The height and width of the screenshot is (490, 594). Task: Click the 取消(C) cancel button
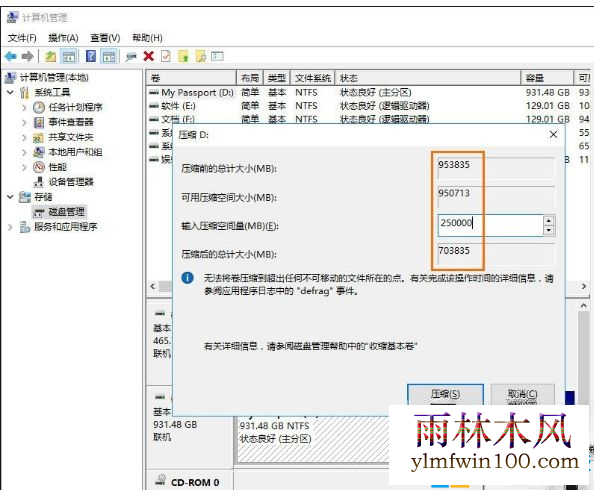point(523,394)
